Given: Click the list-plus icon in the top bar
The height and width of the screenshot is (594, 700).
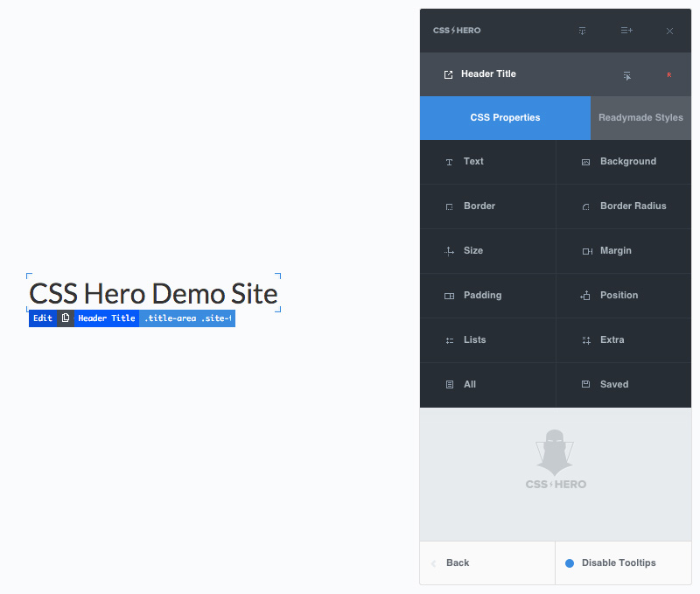Looking at the screenshot, I should 626,31.
